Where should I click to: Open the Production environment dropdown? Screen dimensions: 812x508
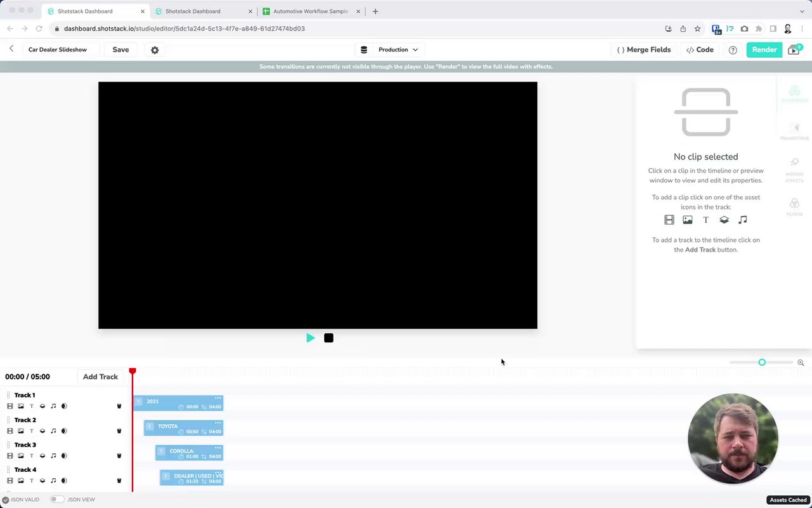(398, 50)
